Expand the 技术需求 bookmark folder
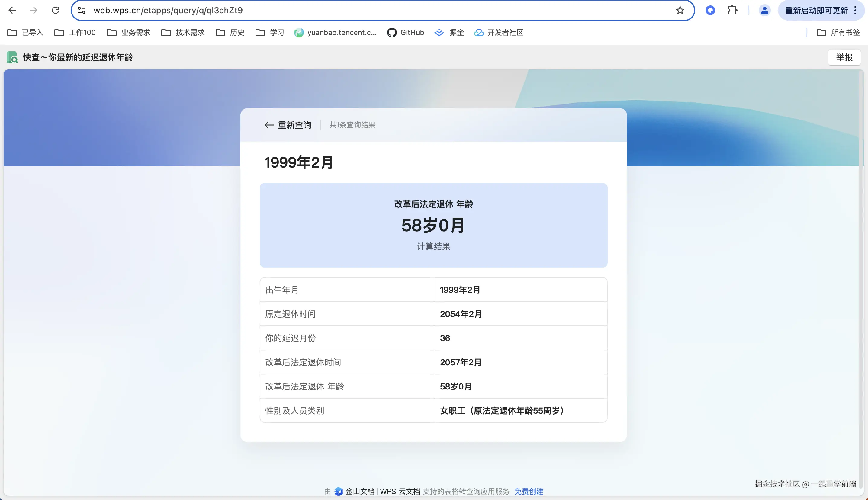 (x=183, y=33)
